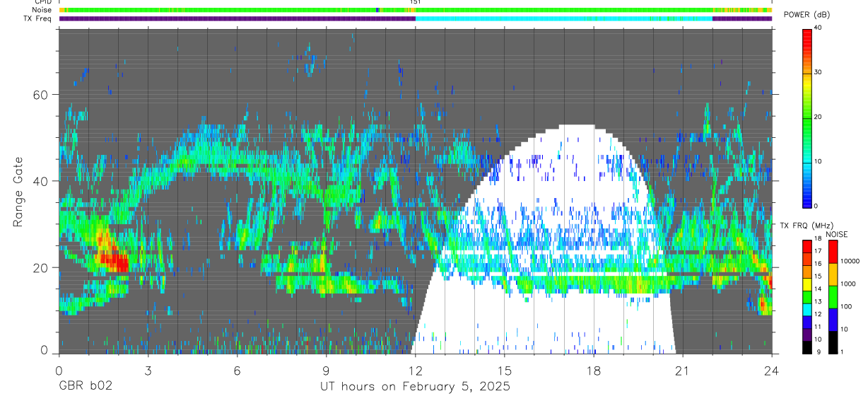Click the '18' tick on the UT hours axis
Image resolution: width=868 pixels, height=401 pixels.
pyautogui.click(x=594, y=370)
